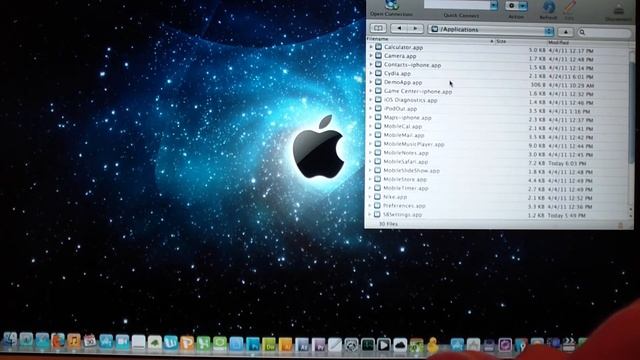Click the Open Connection toolbar icon
The height and width of the screenshot is (360, 640).
pos(392,5)
